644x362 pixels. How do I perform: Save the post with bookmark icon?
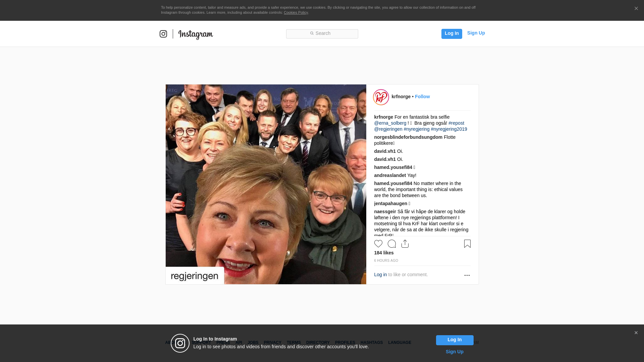tap(467, 244)
